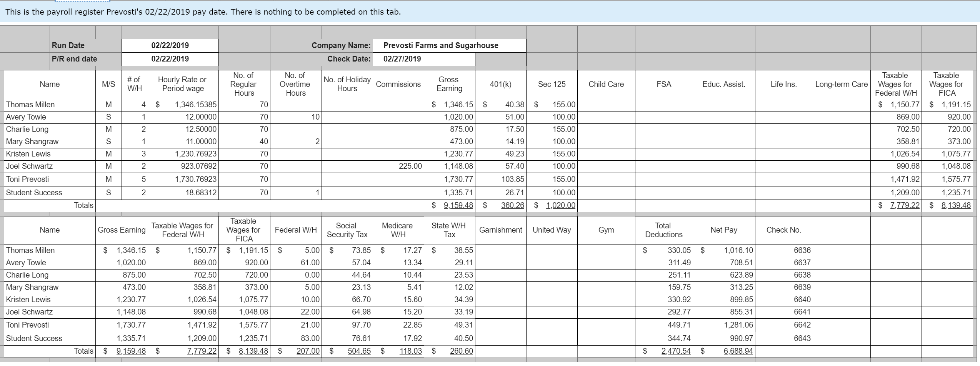980x366 pixels.
Task: Click Student Success federal withholding 83.00
Action: (296, 338)
